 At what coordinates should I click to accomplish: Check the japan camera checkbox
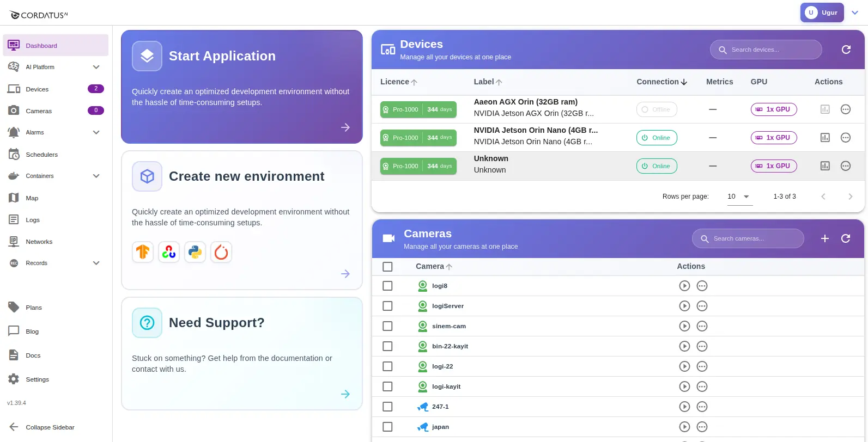click(x=387, y=427)
